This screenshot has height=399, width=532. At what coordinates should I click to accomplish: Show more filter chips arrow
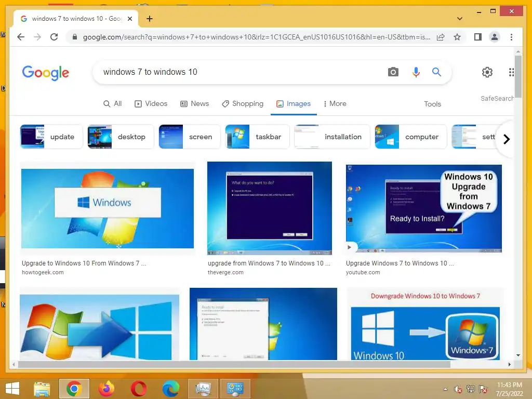(x=507, y=139)
